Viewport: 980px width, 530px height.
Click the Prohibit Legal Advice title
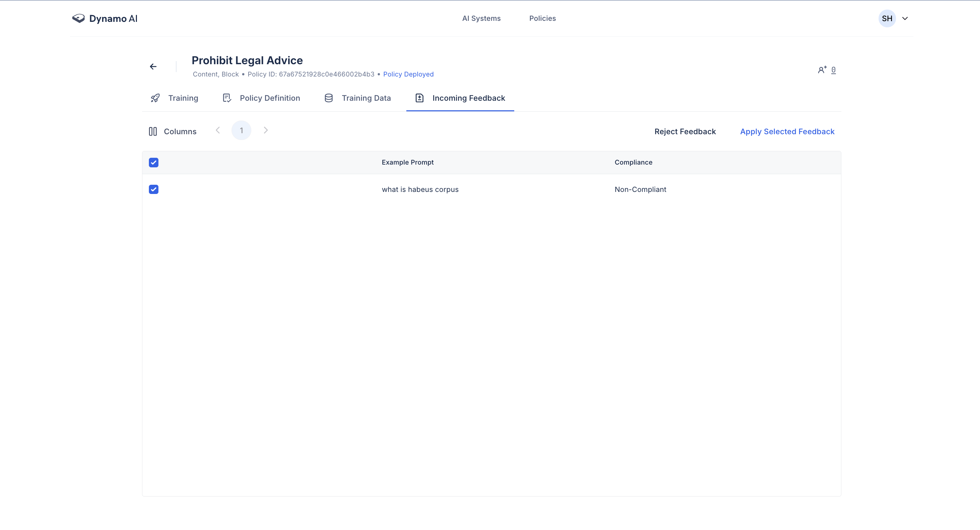point(247,60)
